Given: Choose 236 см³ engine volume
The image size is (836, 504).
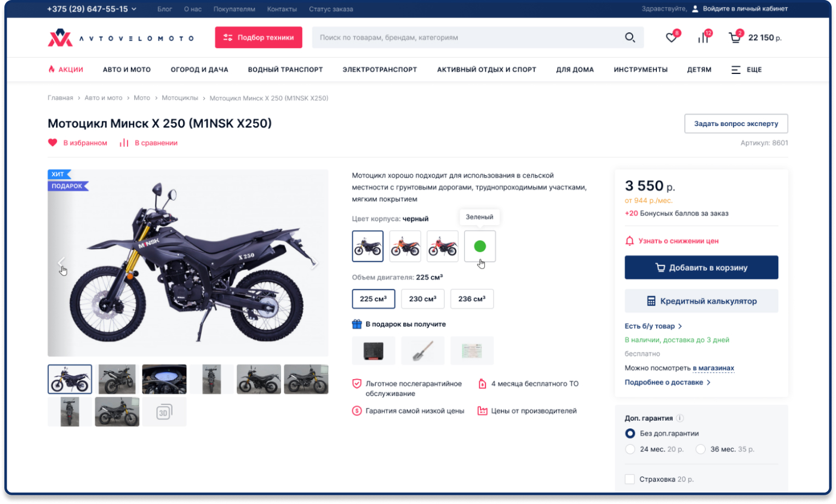Looking at the screenshot, I should pos(472,299).
